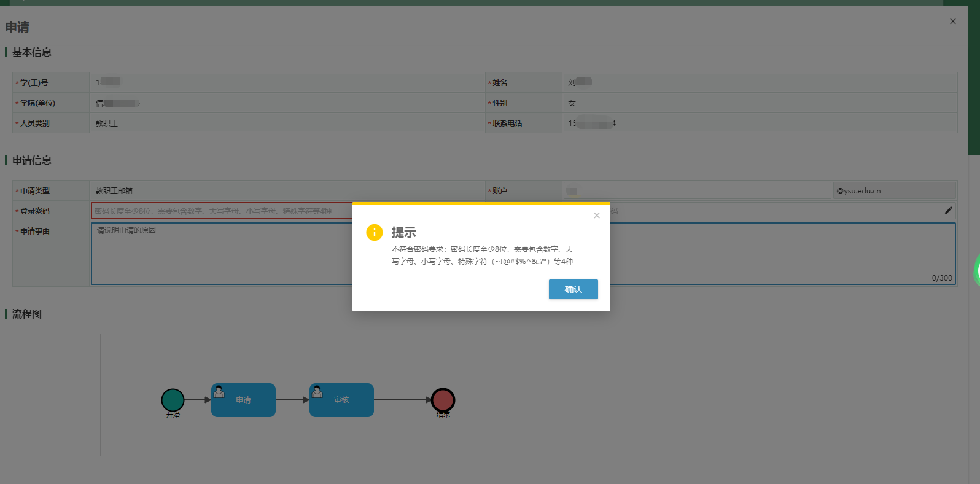The image size is (980, 484).
Task: Click the user icon on the 审核 step
Action: [x=317, y=392]
